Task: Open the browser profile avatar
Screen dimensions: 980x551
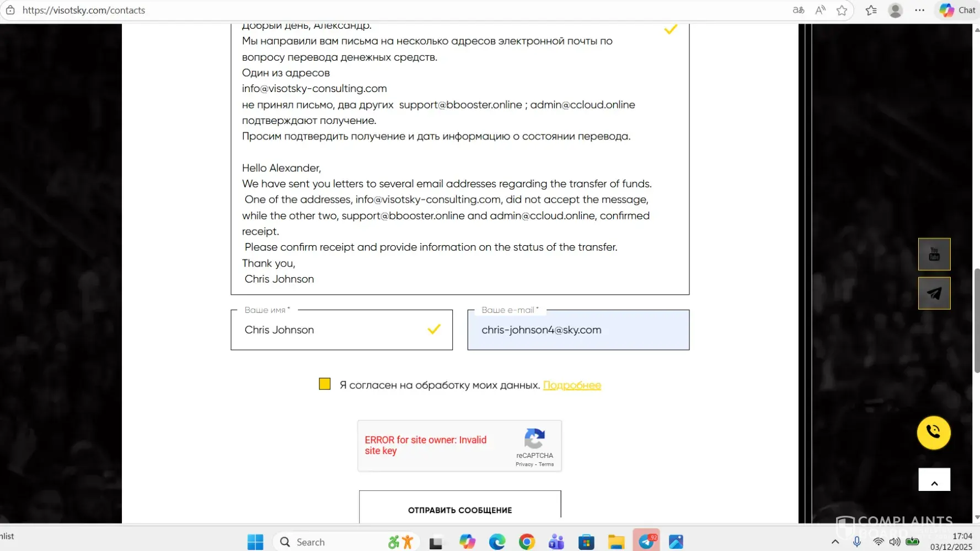Action: [895, 10]
